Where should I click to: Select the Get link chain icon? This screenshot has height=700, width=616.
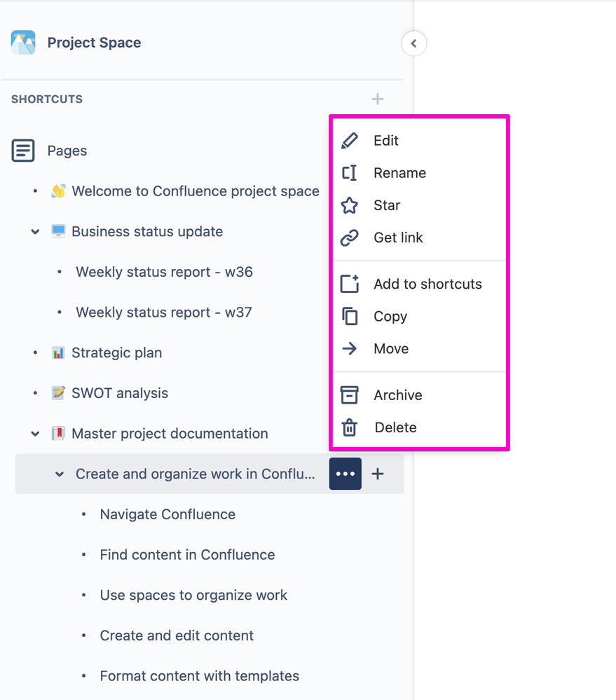[350, 238]
